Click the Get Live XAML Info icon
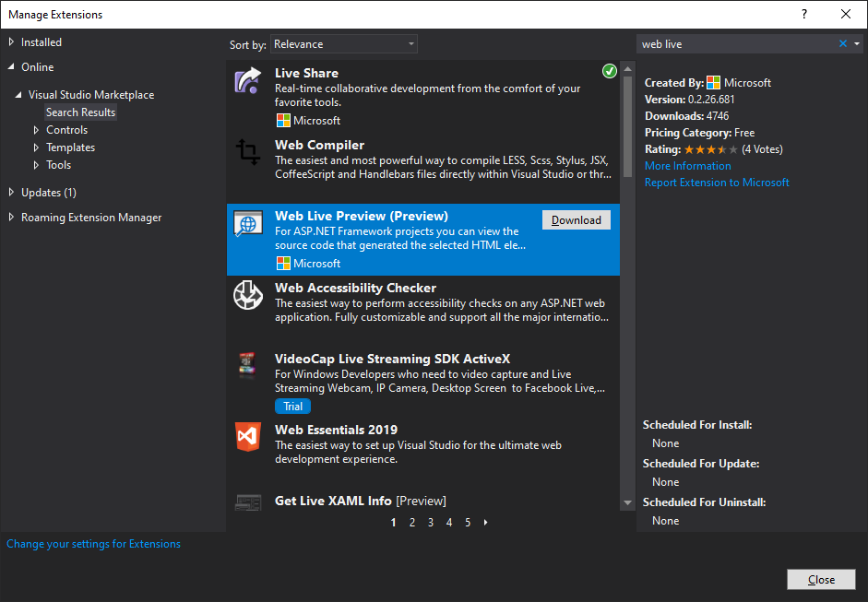 pos(247,502)
